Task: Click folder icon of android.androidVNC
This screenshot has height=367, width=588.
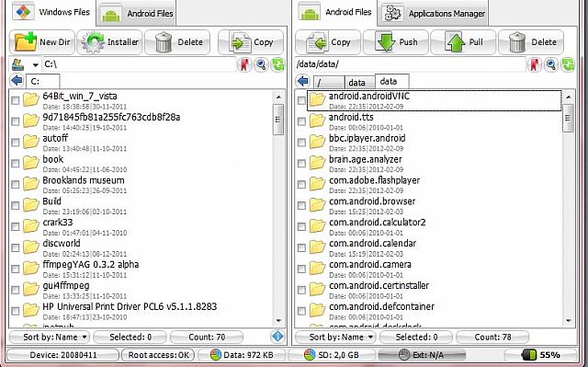Action: (x=317, y=99)
